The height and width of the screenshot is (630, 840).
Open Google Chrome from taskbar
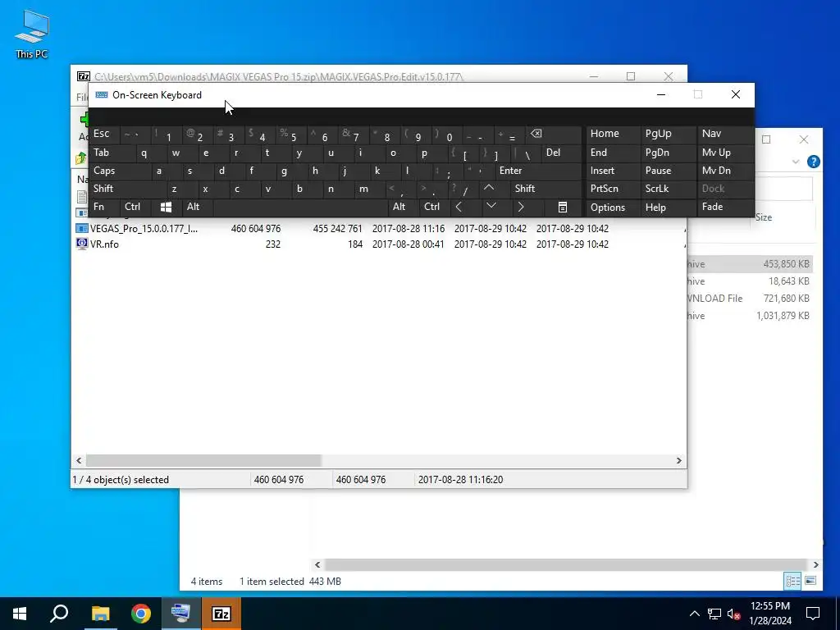tap(141, 614)
